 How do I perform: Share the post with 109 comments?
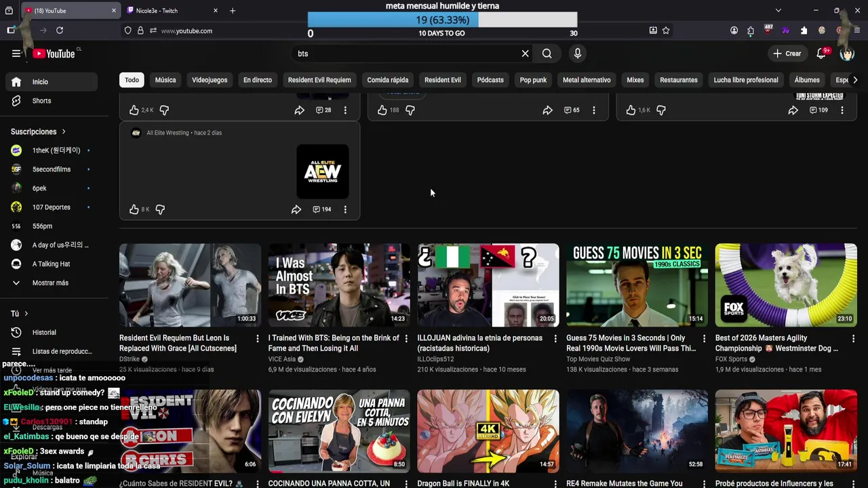point(793,110)
